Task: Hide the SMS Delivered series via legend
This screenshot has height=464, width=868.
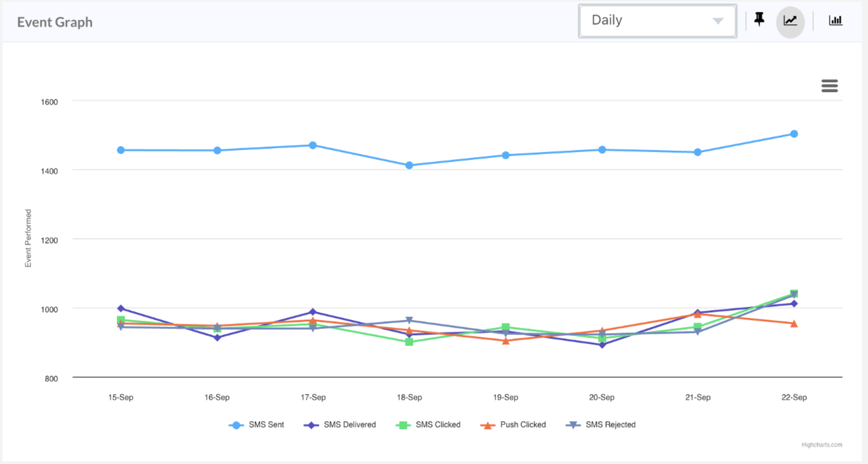Action: click(x=349, y=424)
